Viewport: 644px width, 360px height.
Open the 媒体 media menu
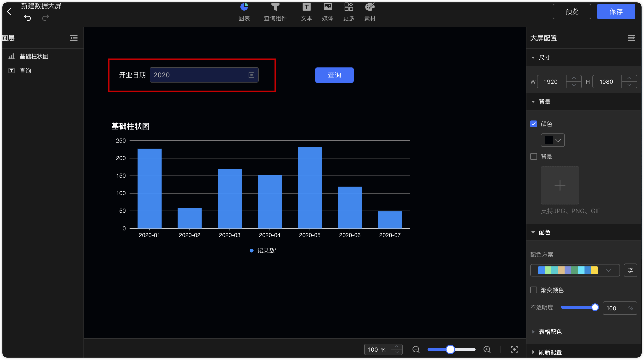click(x=328, y=12)
